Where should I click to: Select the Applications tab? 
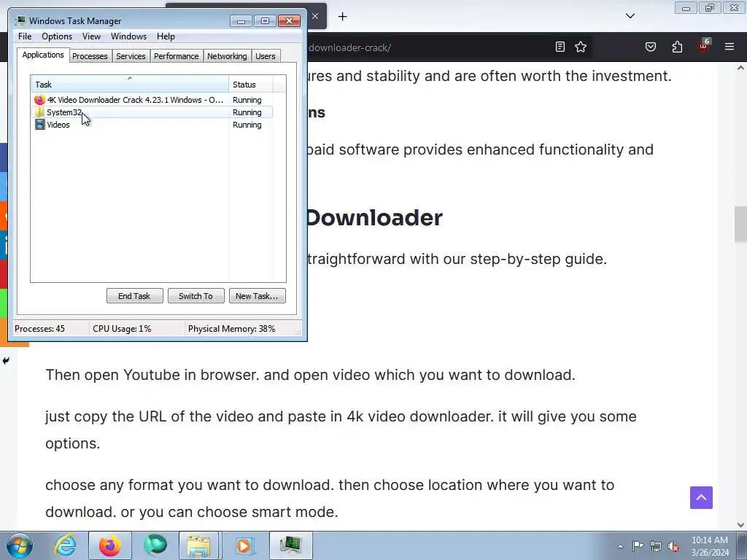tap(43, 55)
